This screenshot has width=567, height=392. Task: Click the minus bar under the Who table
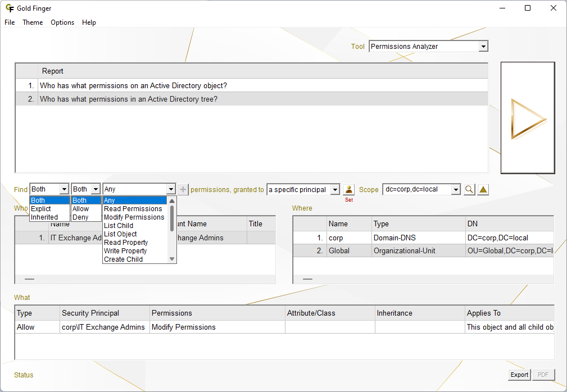click(29, 279)
